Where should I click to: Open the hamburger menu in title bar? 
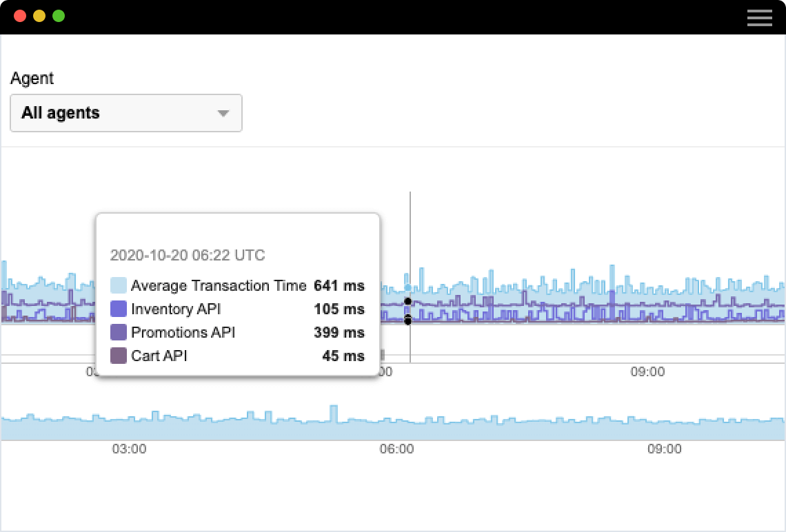[759, 17]
